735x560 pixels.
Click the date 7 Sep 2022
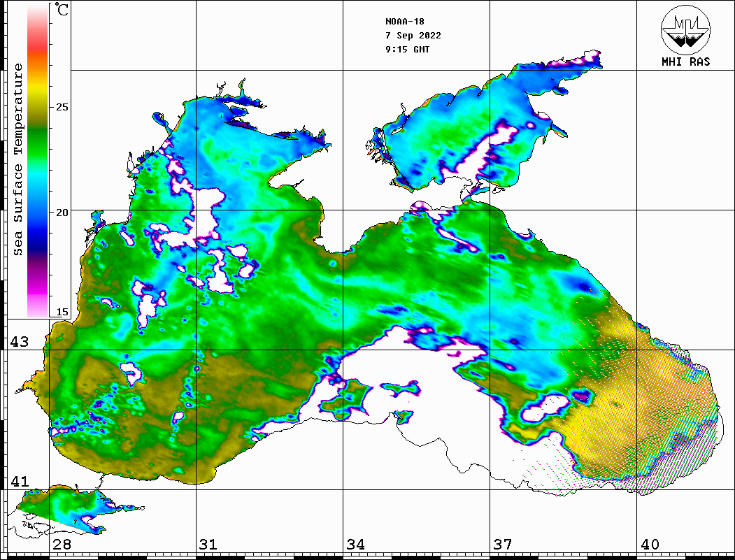pyautogui.click(x=413, y=36)
